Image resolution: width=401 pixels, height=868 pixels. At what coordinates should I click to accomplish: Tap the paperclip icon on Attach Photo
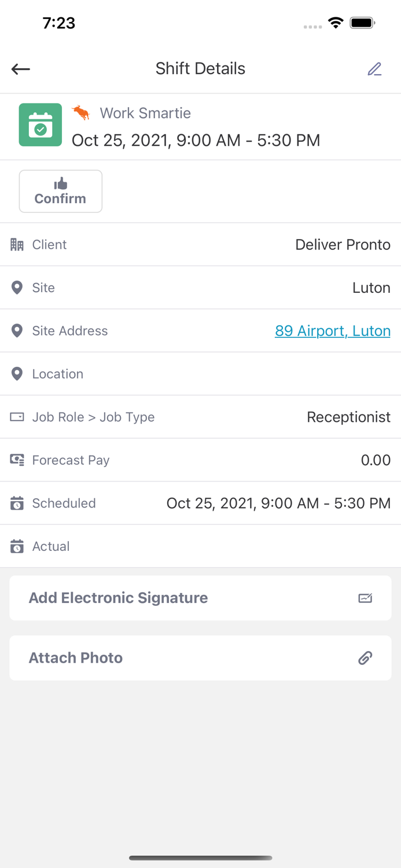click(x=365, y=658)
